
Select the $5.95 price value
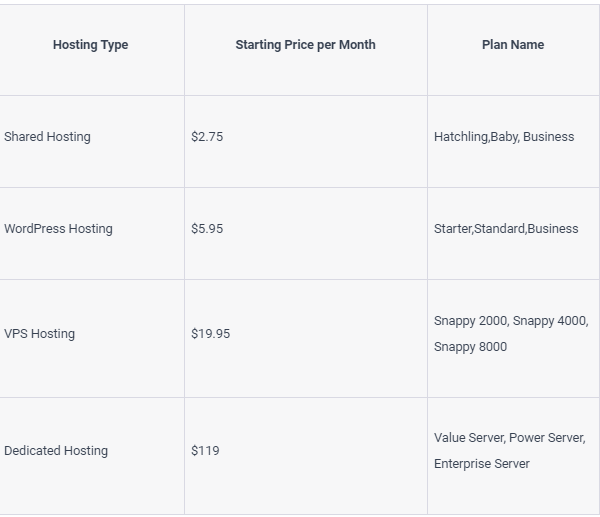pos(207,229)
